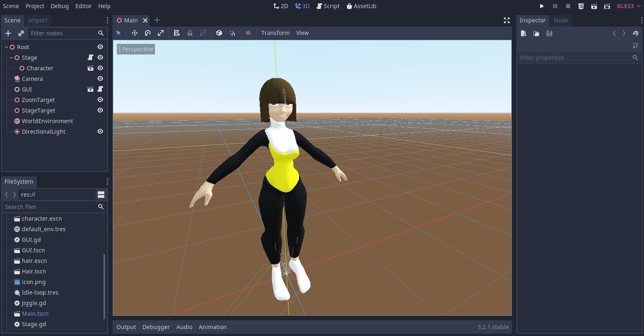644x336 pixels.
Task: Open Scene dock options menu
Action: tap(107, 20)
